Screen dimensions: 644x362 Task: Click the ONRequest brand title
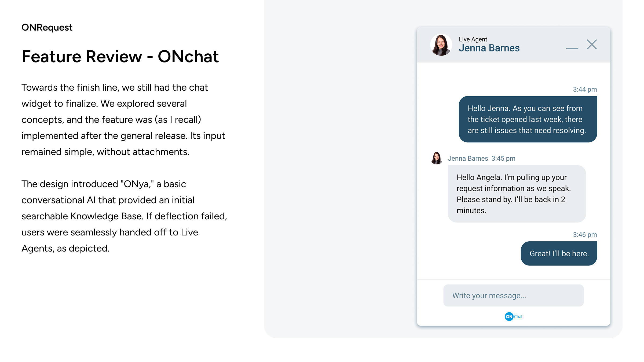(47, 27)
